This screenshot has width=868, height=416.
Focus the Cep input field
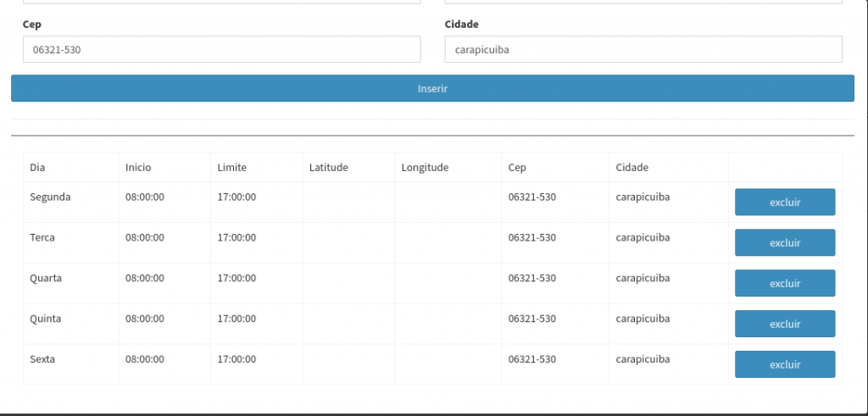(x=221, y=49)
